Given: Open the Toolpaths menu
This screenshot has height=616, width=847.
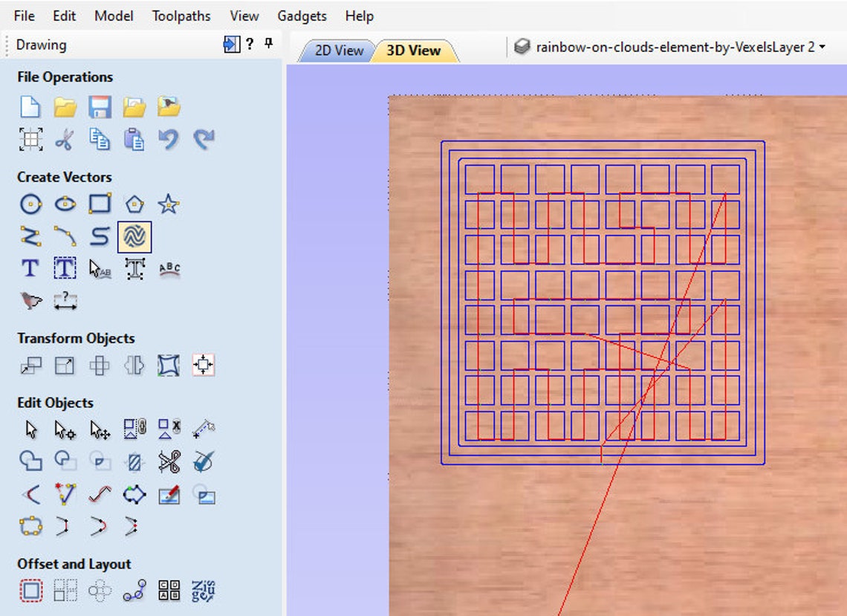Looking at the screenshot, I should tap(181, 15).
